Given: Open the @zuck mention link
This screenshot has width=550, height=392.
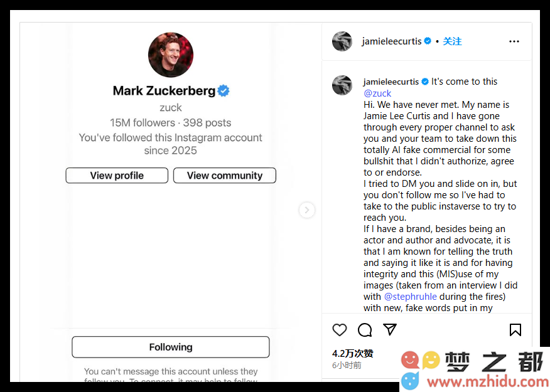Looking at the screenshot, I should point(377,93).
